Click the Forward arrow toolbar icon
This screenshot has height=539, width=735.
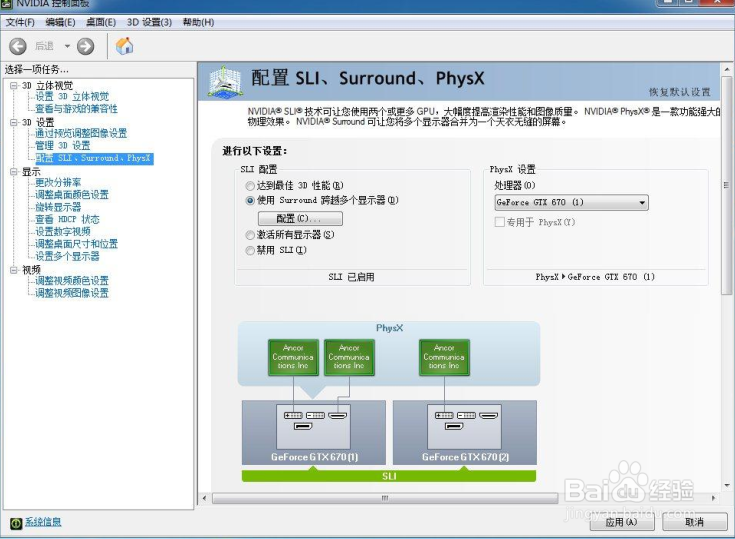(x=85, y=46)
